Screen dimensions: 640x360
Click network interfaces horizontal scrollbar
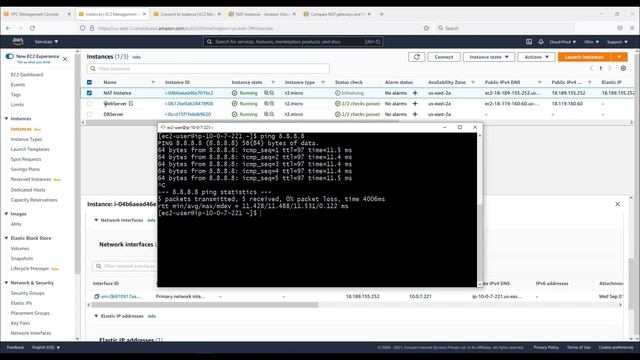(x=205, y=305)
